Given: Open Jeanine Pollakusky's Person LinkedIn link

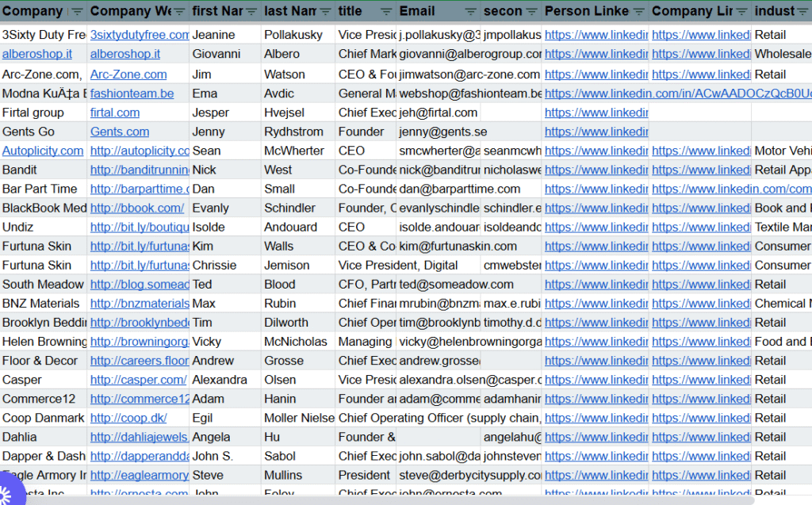Looking at the screenshot, I should click(x=596, y=35).
